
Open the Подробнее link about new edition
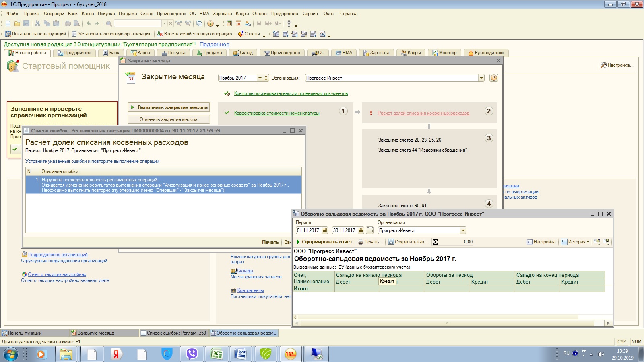[x=214, y=45]
